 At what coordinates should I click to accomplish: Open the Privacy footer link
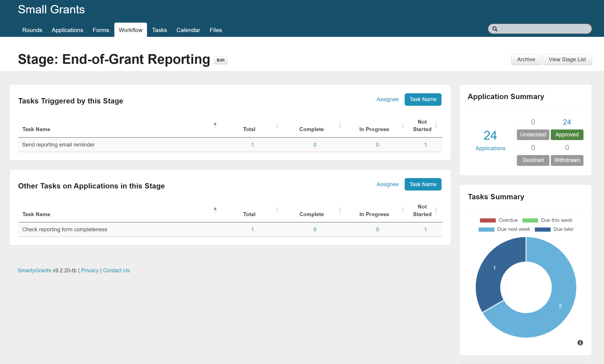[x=90, y=270]
